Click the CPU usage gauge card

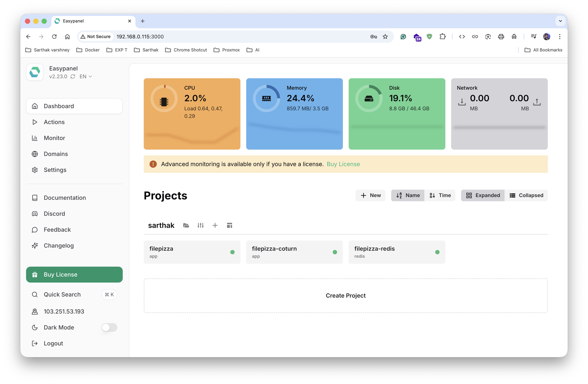click(x=192, y=114)
